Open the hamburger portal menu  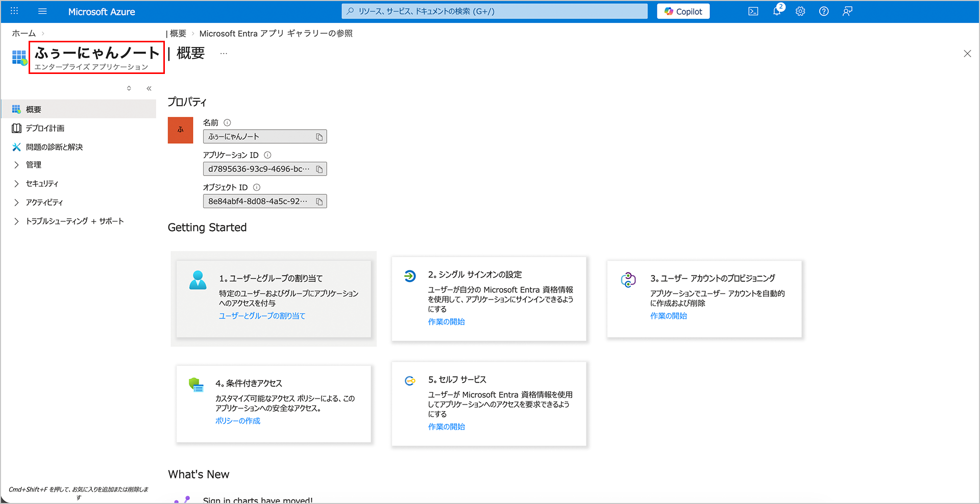click(x=42, y=11)
